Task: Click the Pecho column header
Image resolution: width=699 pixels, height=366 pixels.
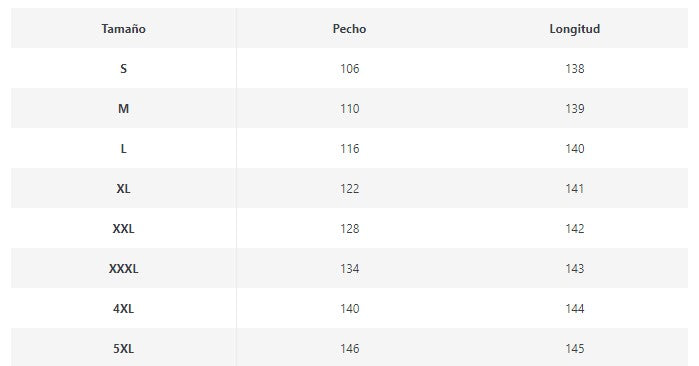Action: click(x=349, y=29)
